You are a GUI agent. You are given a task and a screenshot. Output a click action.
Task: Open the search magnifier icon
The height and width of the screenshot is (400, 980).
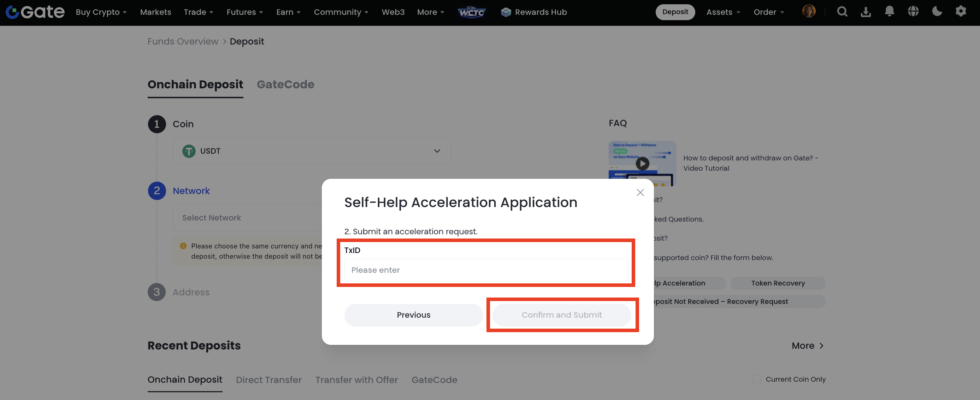pyautogui.click(x=842, y=12)
